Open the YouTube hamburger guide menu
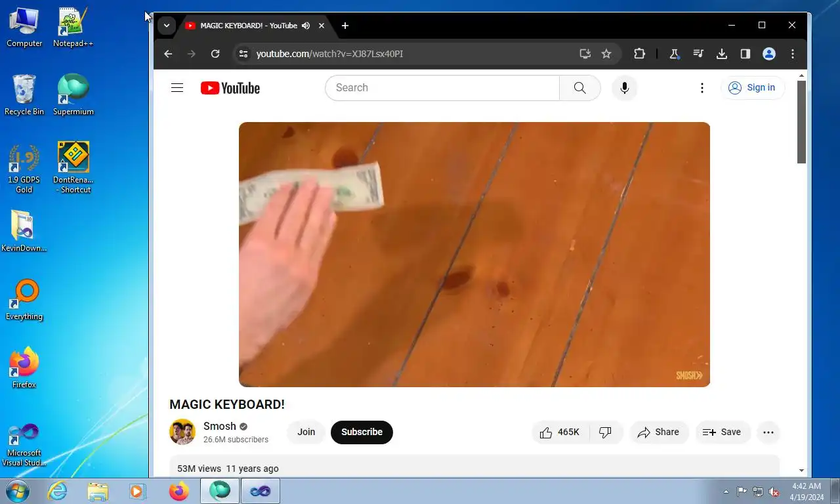840x504 pixels. pyautogui.click(x=177, y=88)
